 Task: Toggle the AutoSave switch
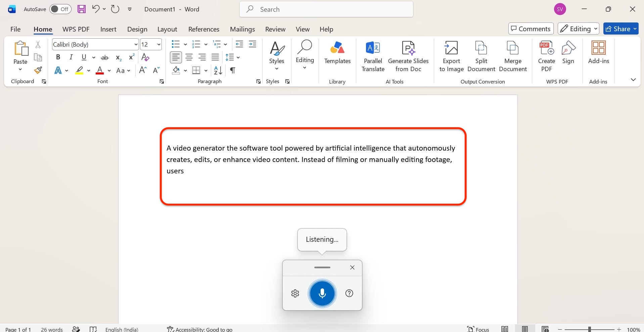tap(60, 9)
